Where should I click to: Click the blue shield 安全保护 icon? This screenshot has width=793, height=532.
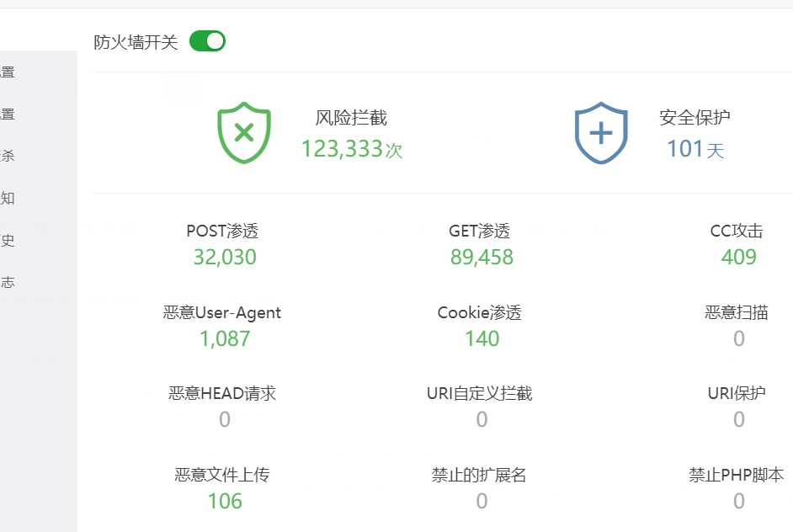pyautogui.click(x=601, y=134)
